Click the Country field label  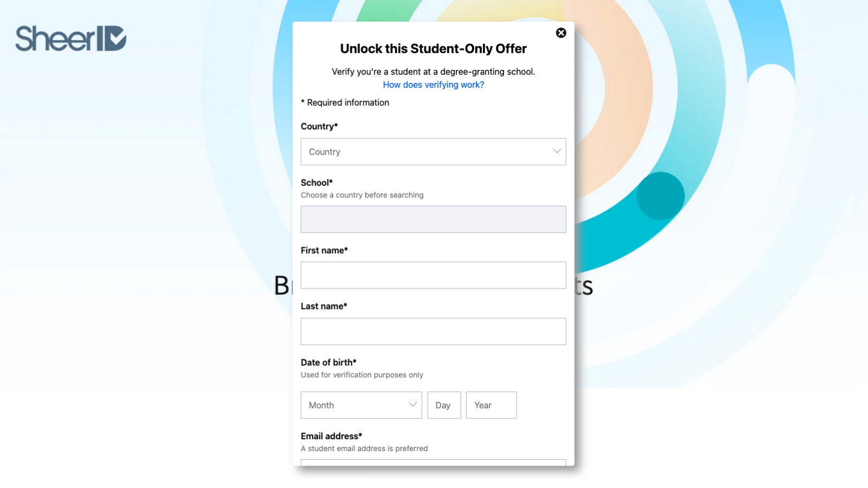pyautogui.click(x=320, y=126)
